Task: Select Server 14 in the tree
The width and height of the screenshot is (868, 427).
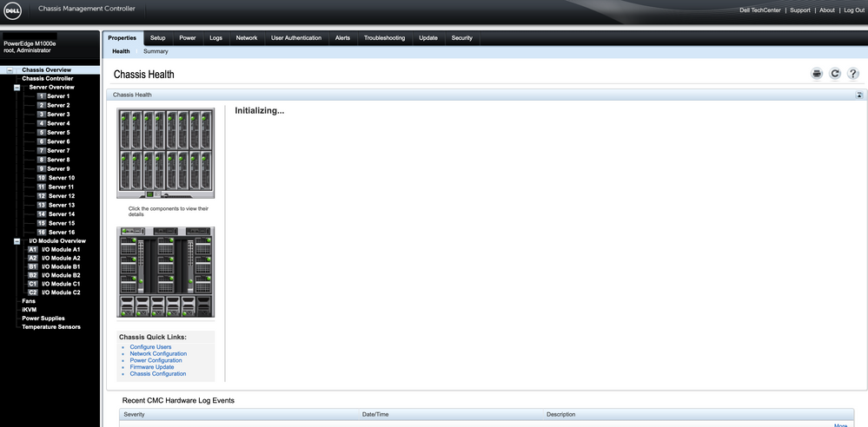Action: tap(62, 214)
